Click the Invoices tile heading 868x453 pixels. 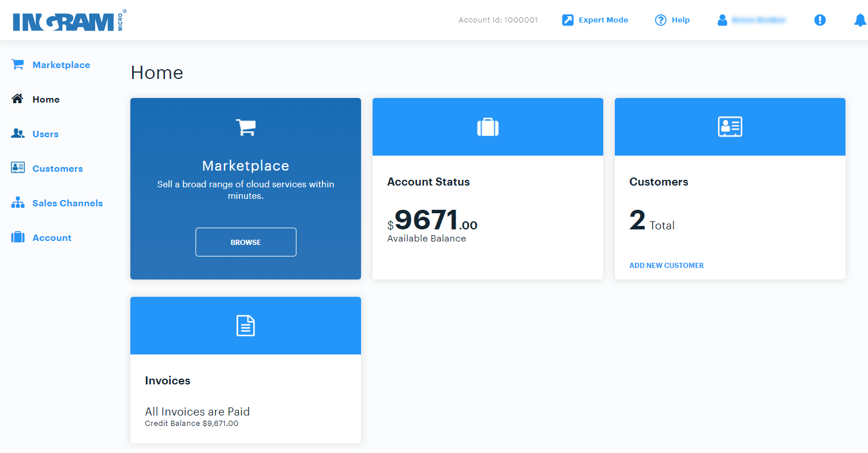[x=168, y=381]
